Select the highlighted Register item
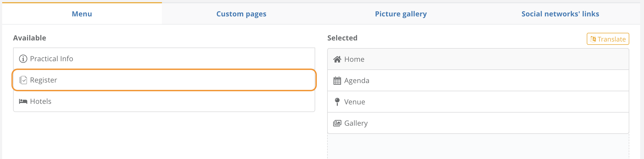Image resolution: width=644 pixels, height=159 pixels. pos(164,80)
